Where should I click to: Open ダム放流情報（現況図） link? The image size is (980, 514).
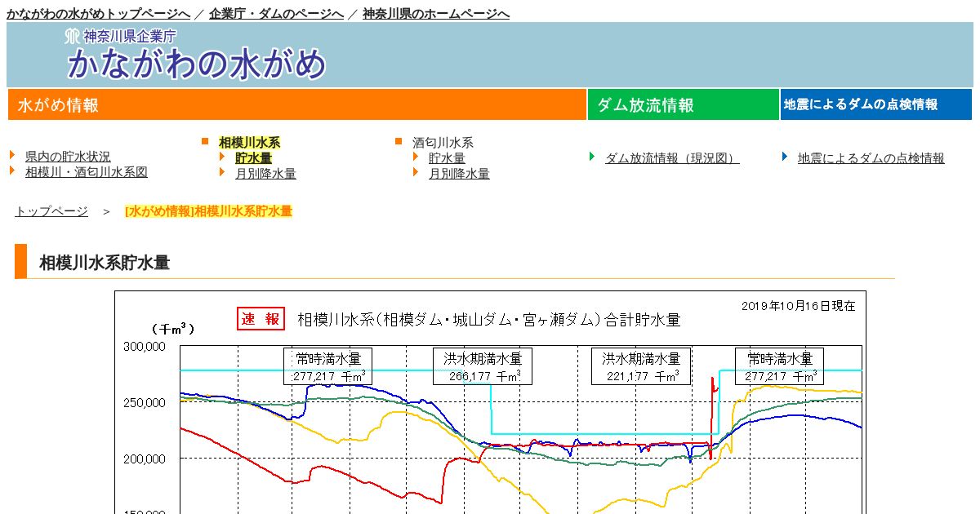coord(672,158)
